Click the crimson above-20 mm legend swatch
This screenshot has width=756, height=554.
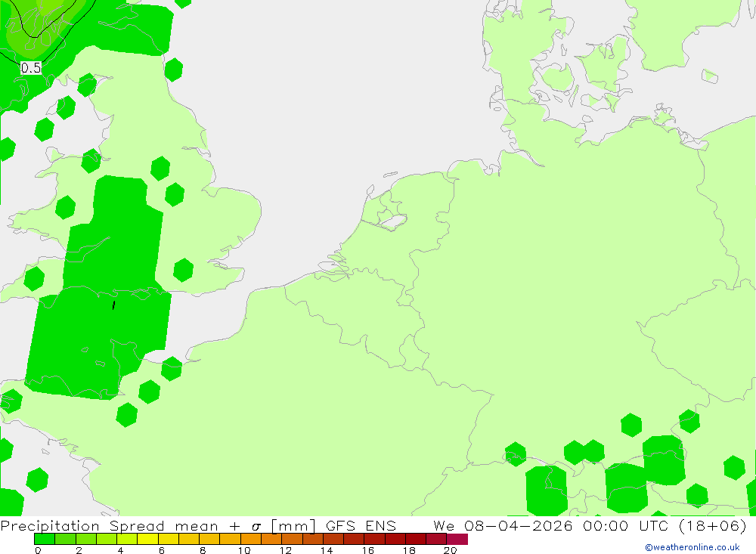click(457, 539)
